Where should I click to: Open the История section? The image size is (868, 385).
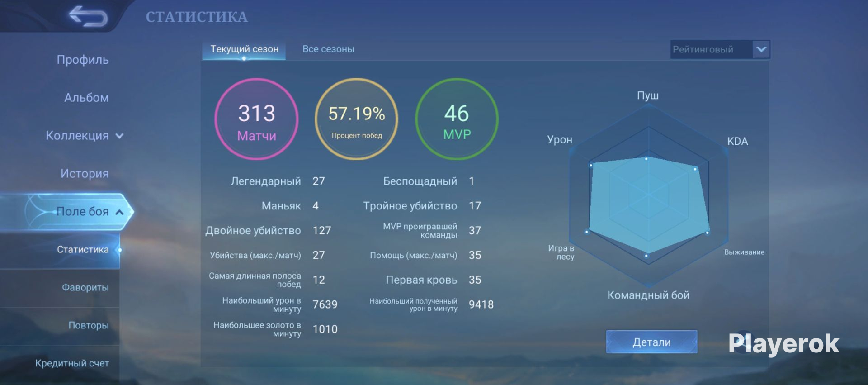tap(85, 173)
